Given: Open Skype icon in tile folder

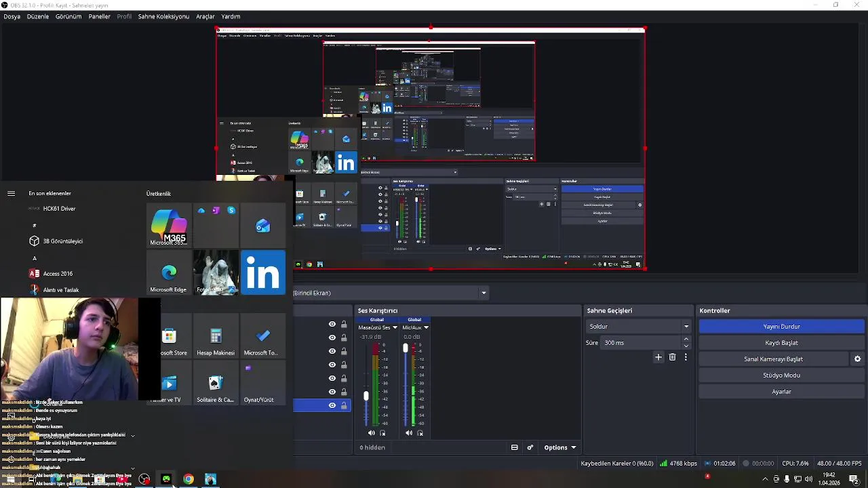Looking at the screenshot, I should click(231, 211).
